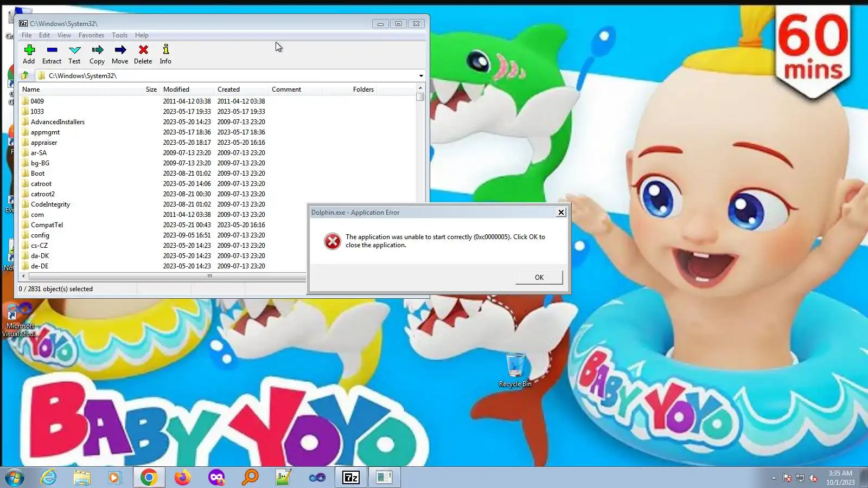The height and width of the screenshot is (488, 868).
Task: Select the 0409 folder
Action: pyautogui.click(x=37, y=101)
